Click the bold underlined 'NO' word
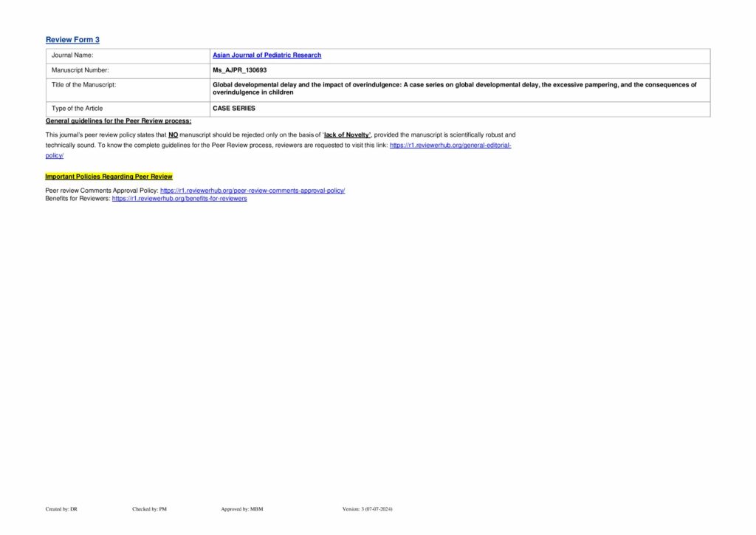756x535 pixels. pyautogui.click(x=173, y=135)
